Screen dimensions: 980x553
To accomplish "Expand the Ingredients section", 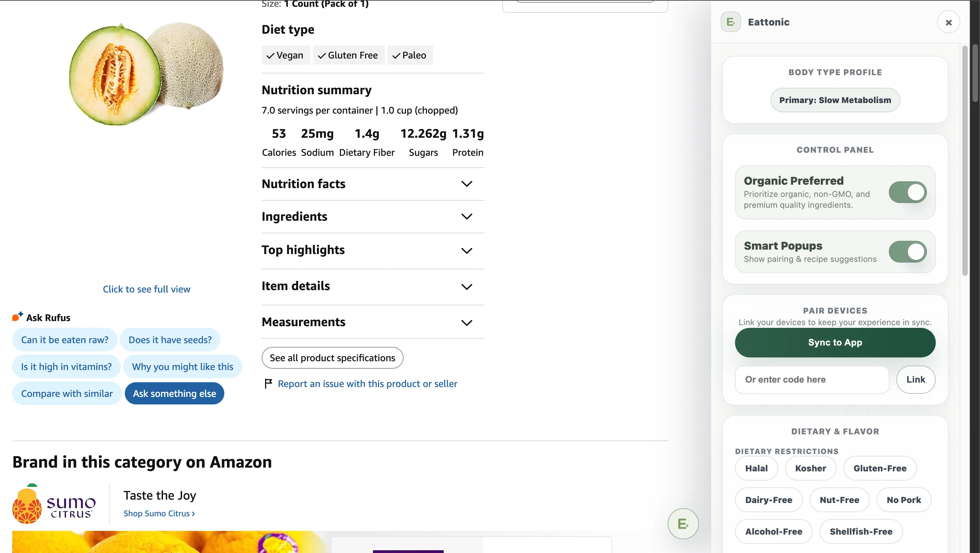I will [x=467, y=216].
